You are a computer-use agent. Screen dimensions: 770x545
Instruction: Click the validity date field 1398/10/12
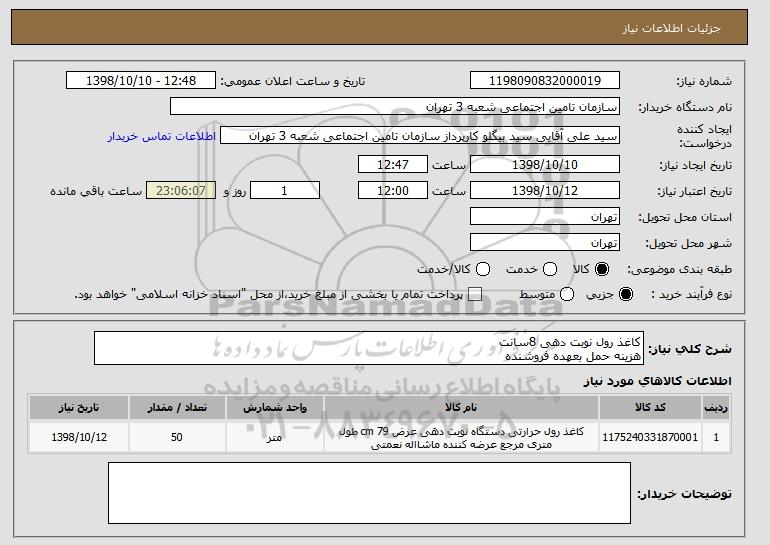pos(545,191)
